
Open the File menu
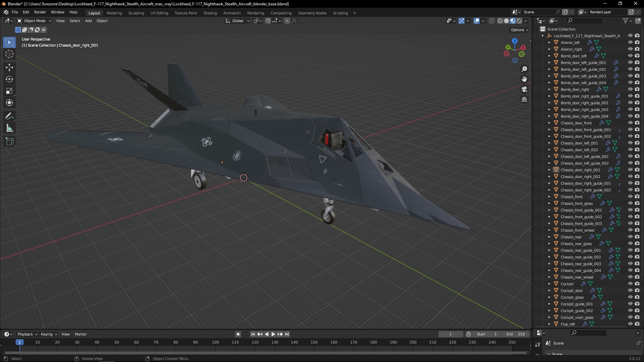15,12
